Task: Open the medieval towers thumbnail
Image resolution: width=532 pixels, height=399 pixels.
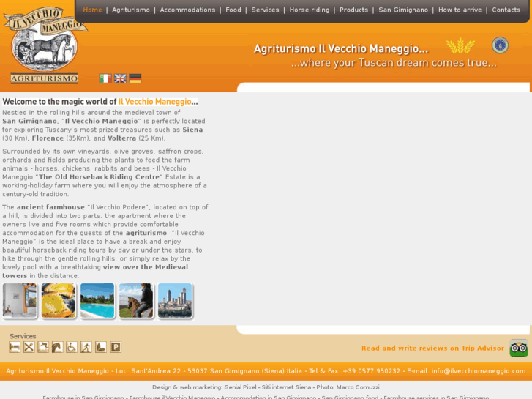Action: 175,301
